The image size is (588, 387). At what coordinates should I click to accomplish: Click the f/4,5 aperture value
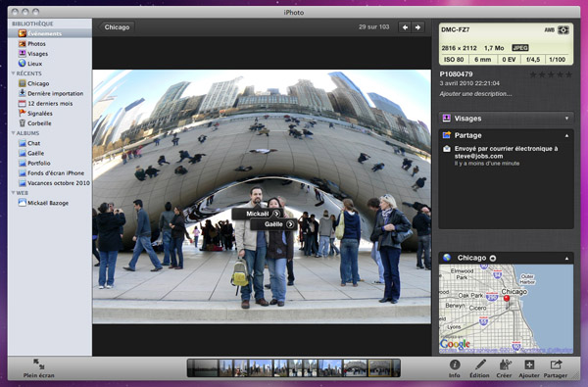[533, 59]
